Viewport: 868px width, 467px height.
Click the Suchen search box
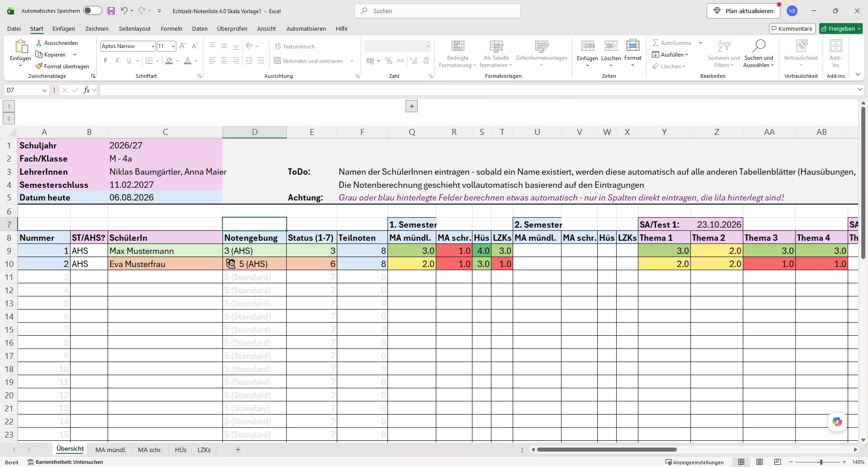tap(438, 11)
